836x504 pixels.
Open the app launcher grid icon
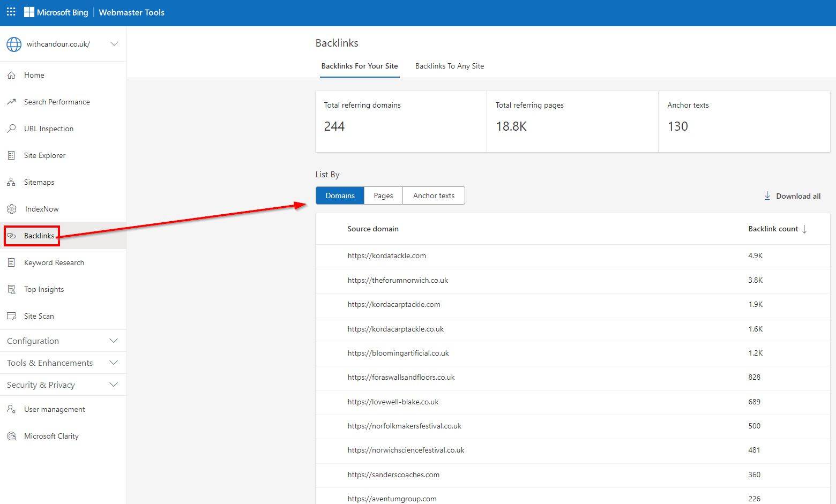11,12
